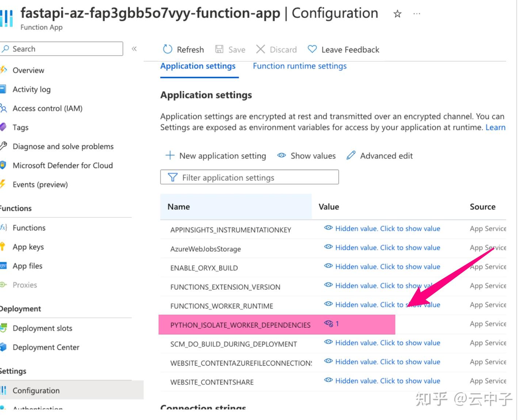Click the Learn link about settings
Screen dimensions: 526x420
[495, 127]
